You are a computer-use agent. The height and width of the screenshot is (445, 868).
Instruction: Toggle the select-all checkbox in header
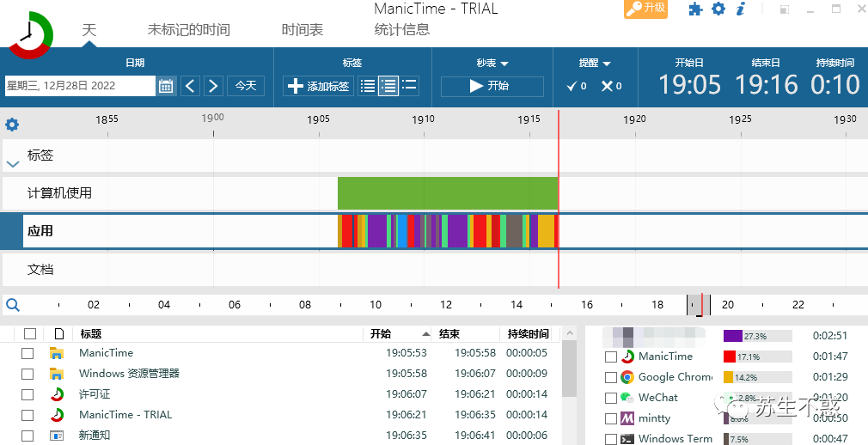click(30, 333)
